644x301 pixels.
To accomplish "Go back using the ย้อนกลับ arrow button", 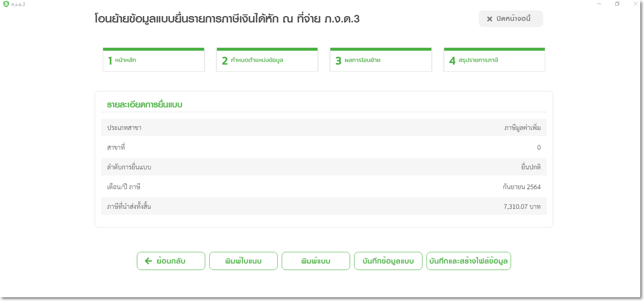I will click(171, 261).
